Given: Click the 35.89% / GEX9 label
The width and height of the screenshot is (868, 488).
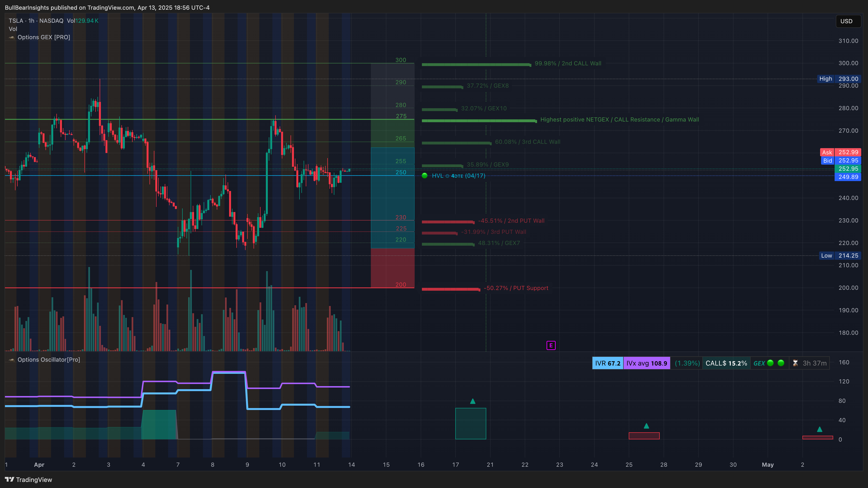Looking at the screenshot, I should 487,165.
